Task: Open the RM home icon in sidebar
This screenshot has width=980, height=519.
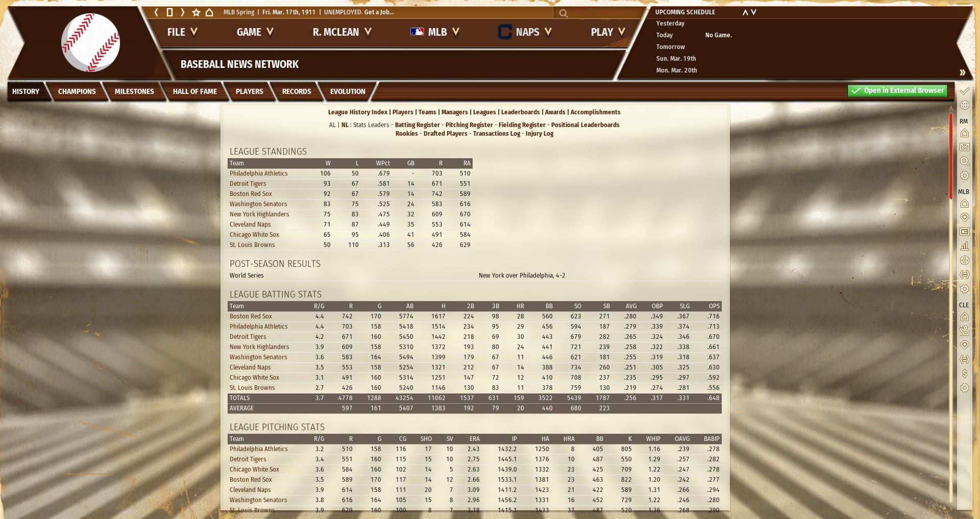Action: (964, 133)
